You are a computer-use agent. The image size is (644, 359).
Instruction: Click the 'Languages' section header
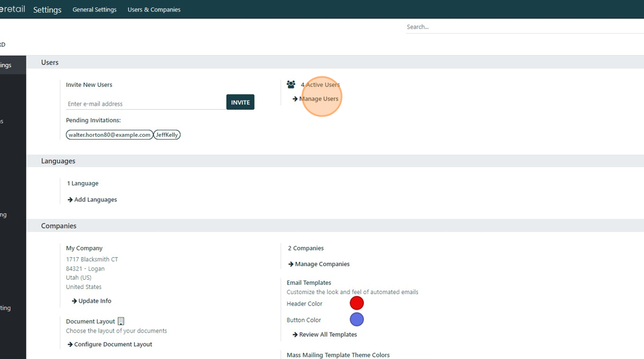tap(58, 161)
